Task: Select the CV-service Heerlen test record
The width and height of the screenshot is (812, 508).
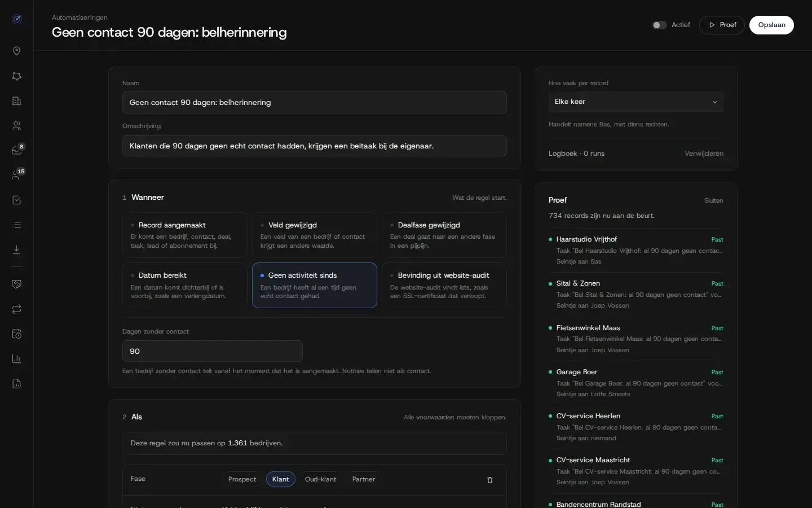Action: [x=636, y=427]
